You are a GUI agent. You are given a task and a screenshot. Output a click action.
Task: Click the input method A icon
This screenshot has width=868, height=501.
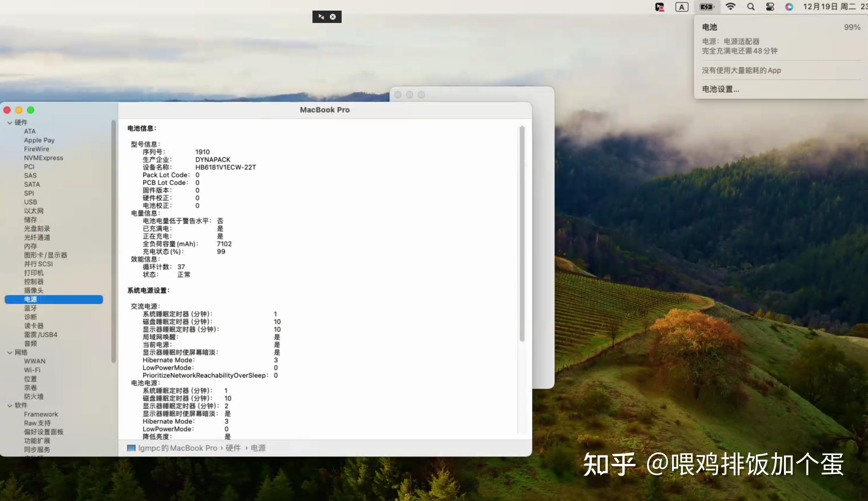coord(682,7)
